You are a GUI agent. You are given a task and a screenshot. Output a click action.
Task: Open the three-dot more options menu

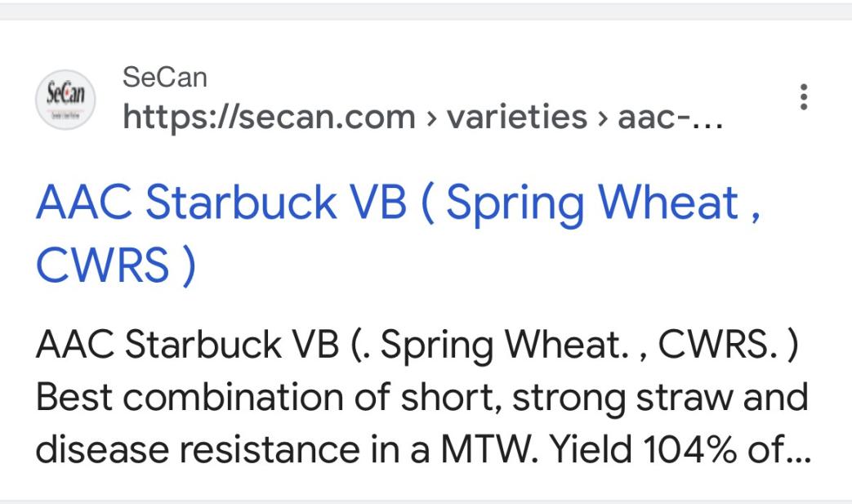click(x=805, y=98)
